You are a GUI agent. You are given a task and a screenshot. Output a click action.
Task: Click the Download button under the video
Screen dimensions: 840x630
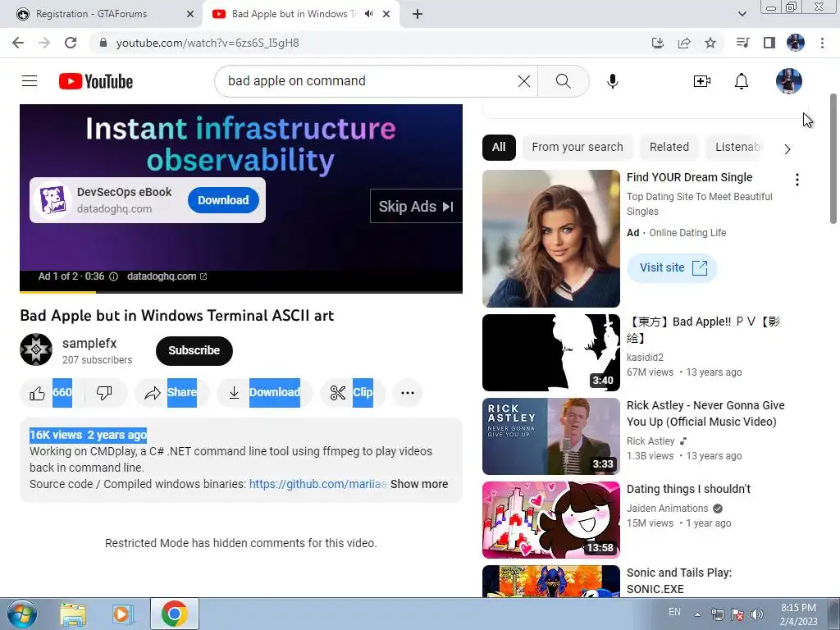267,393
